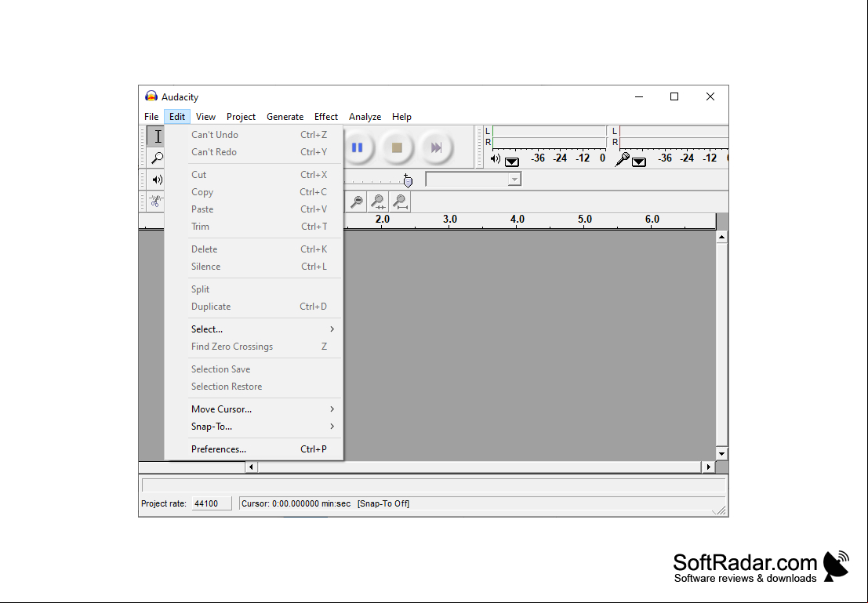Viewport: 868px width, 603px height.
Task: Click the Audacity headphones logo in title bar
Action: [151, 96]
